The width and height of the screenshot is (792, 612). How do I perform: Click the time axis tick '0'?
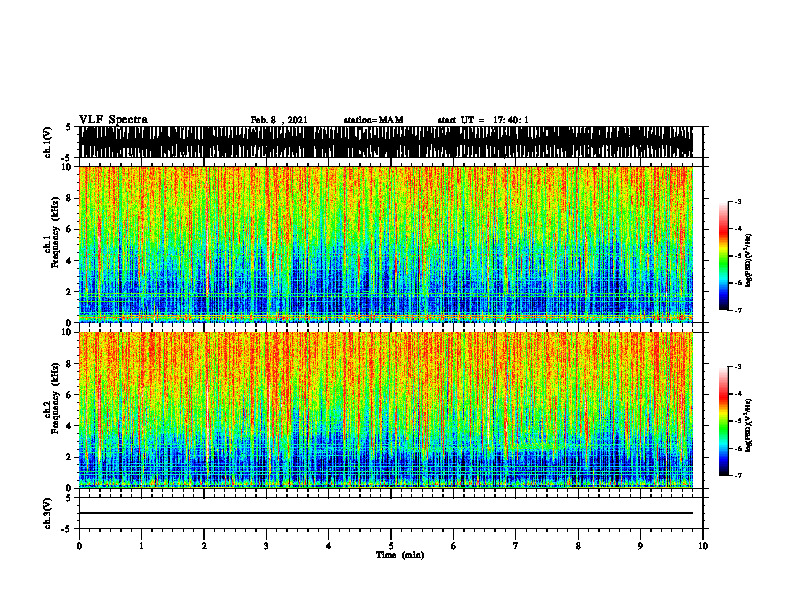[x=79, y=546]
